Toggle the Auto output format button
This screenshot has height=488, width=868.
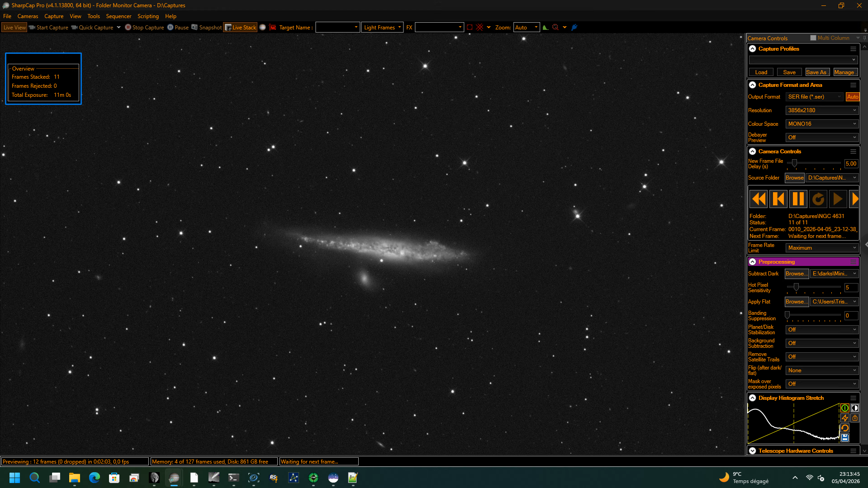pyautogui.click(x=853, y=97)
